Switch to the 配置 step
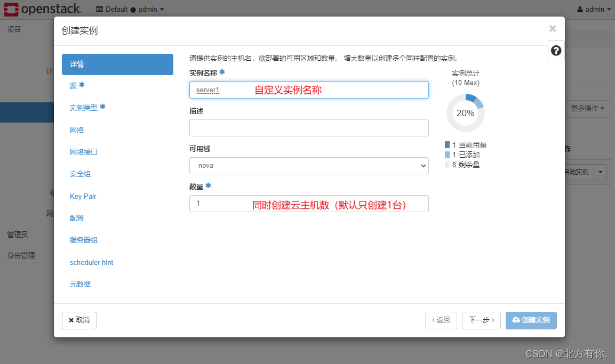 (x=76, y=218)
